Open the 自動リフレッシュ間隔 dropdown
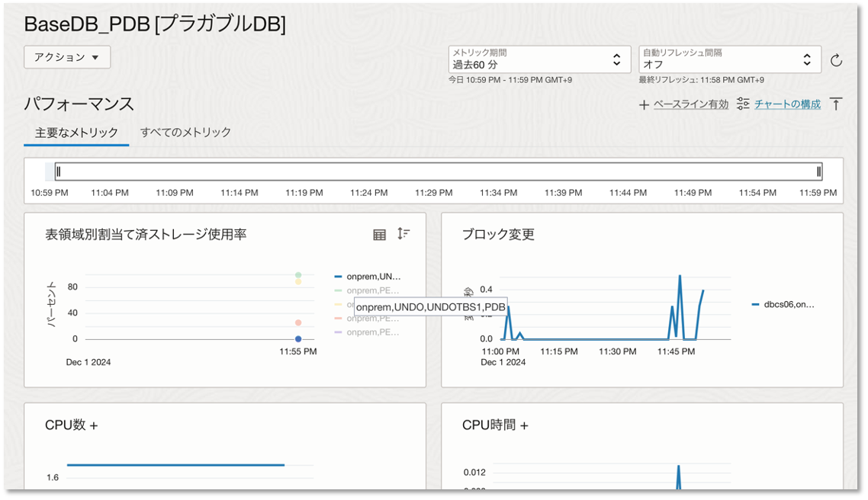Image resolution: width=868 pixels, height=500 pixels. tap(729, 59)
